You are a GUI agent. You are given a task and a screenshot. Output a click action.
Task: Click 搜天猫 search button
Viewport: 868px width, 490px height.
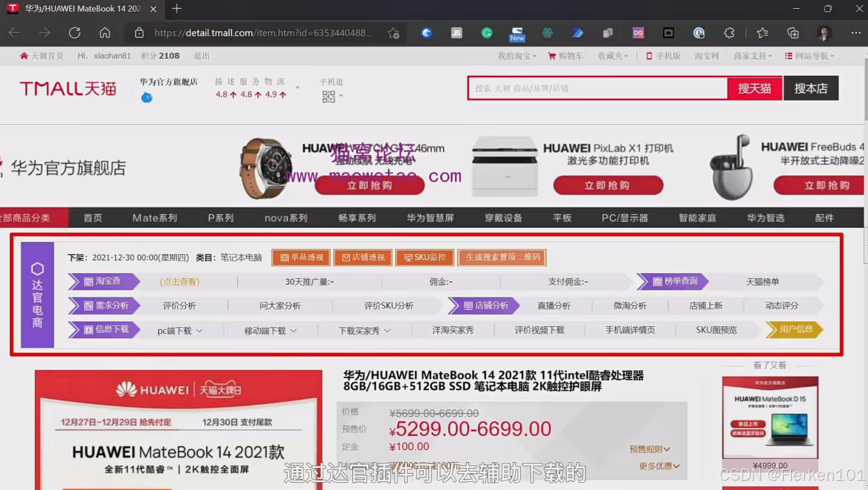pyautogui.click(x=754, y=88)
